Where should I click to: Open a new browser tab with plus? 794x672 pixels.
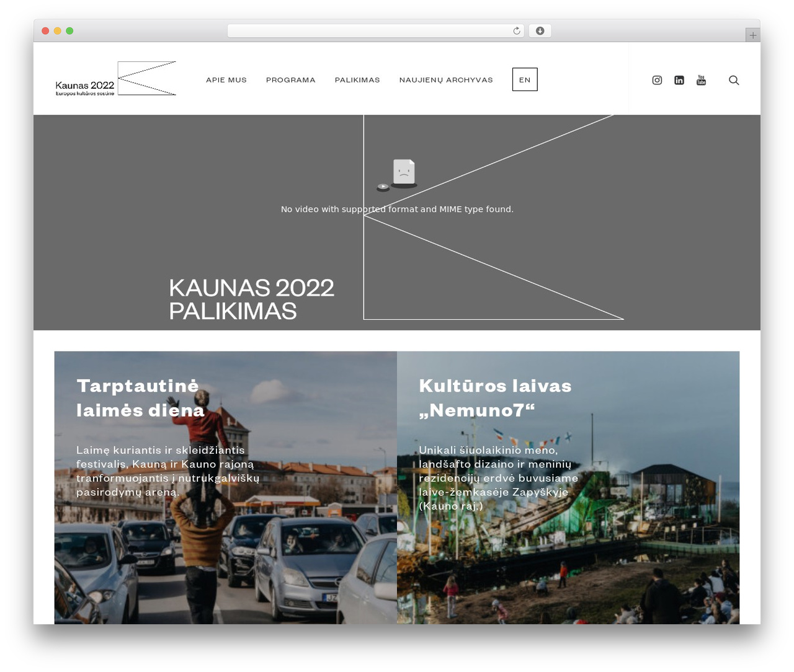[x=752, y=35]
